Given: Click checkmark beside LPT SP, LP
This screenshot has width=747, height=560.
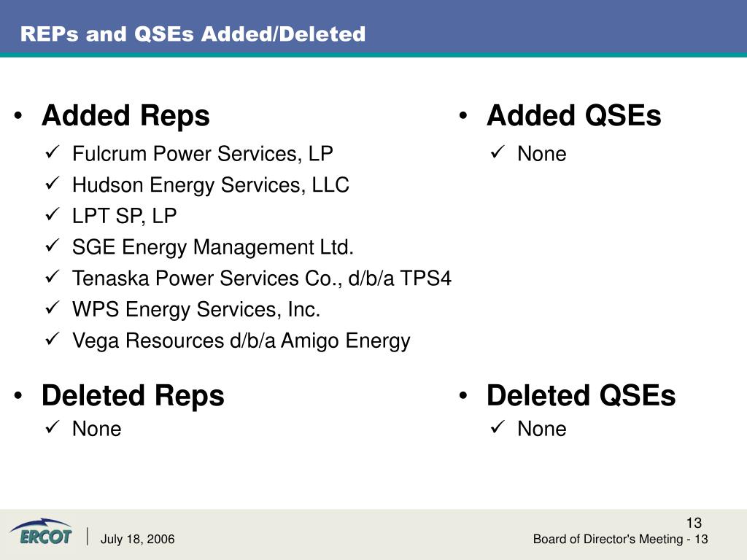Looking at the screenshot, I should point(52,214).
